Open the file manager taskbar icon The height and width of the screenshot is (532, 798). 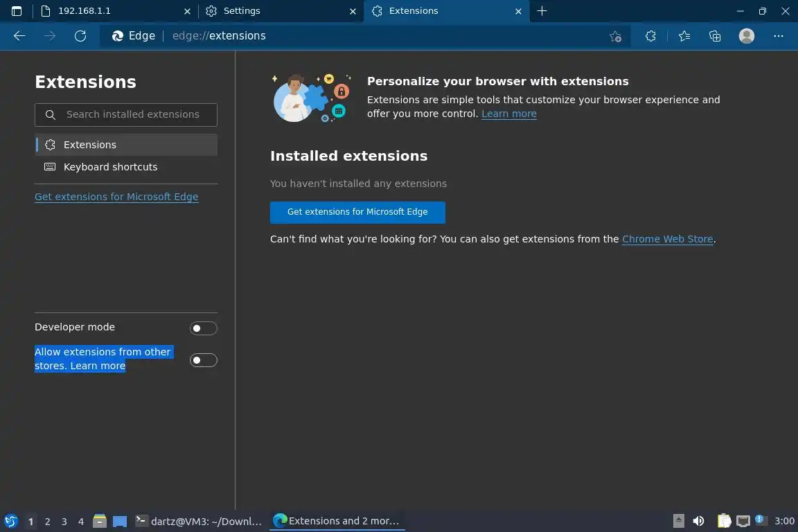click(x=100, y=521)
